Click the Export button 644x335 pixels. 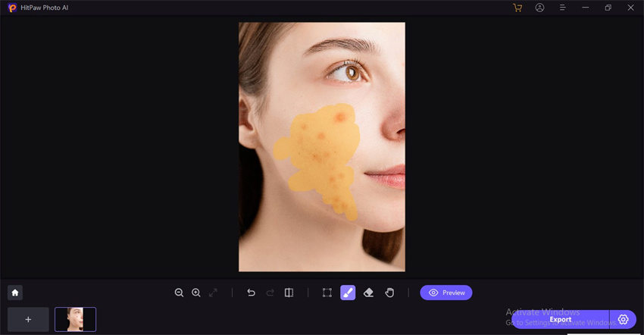[x=561, y=319]
